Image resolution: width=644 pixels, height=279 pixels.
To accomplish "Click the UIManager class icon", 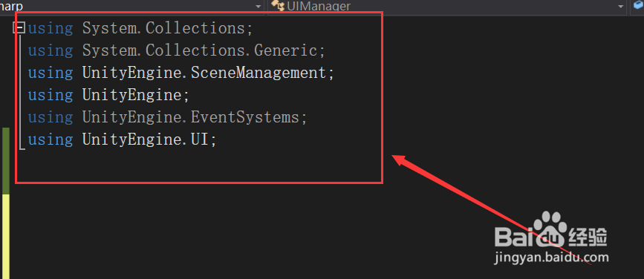I will point(278,6).
